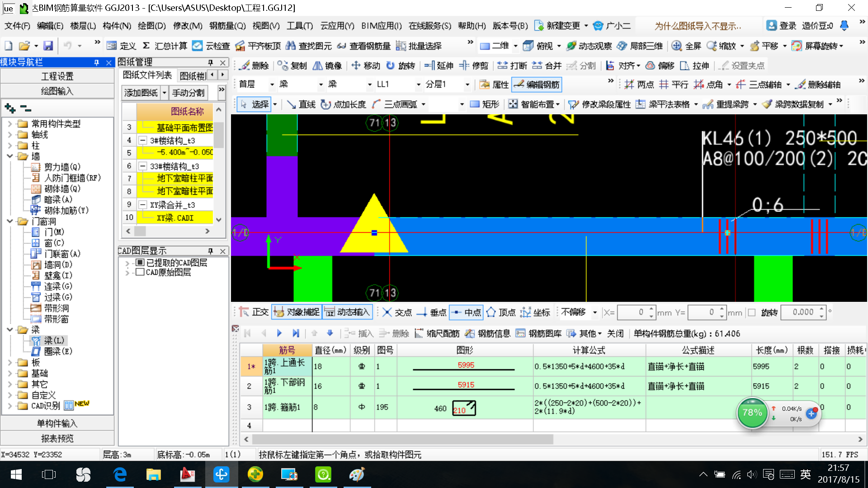This screenshot has width=868, height=488.
Task: Open BIM应用(I) menu
Action: [x=381, y=26]
